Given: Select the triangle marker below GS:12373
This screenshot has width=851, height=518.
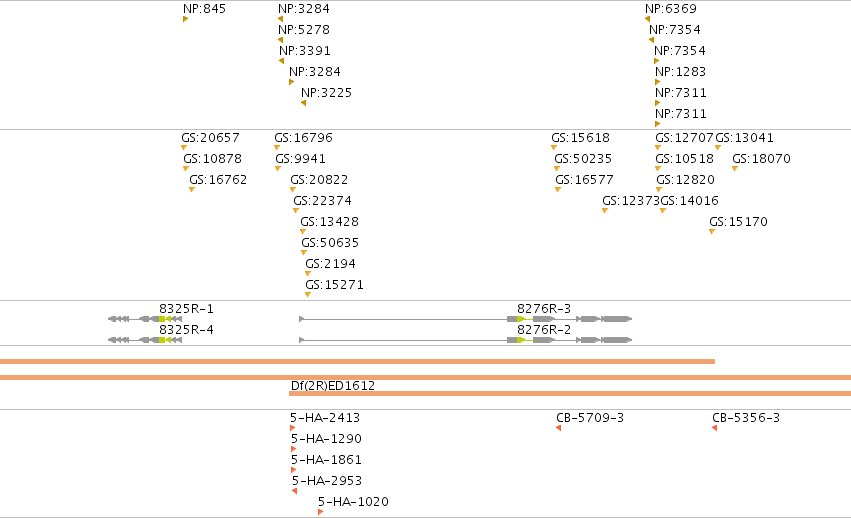Looking at the screenshot, I should coord(605,211).
